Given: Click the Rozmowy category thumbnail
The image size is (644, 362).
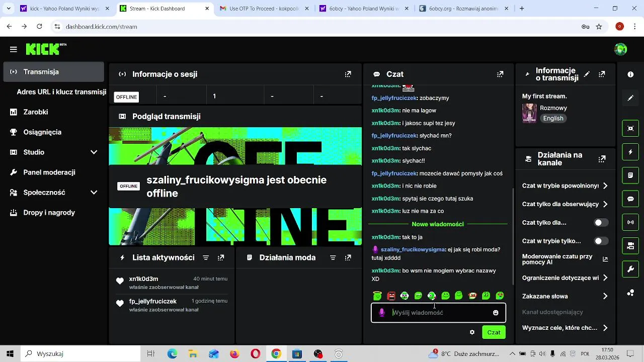Looking at the screenshot, I should coord(529,113).
